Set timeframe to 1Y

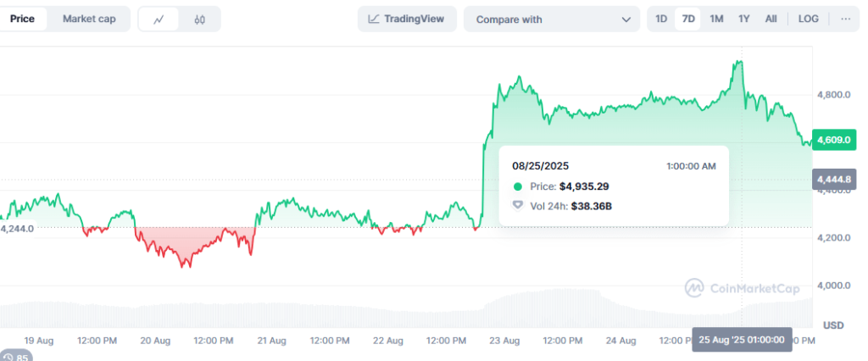point(743,19)
